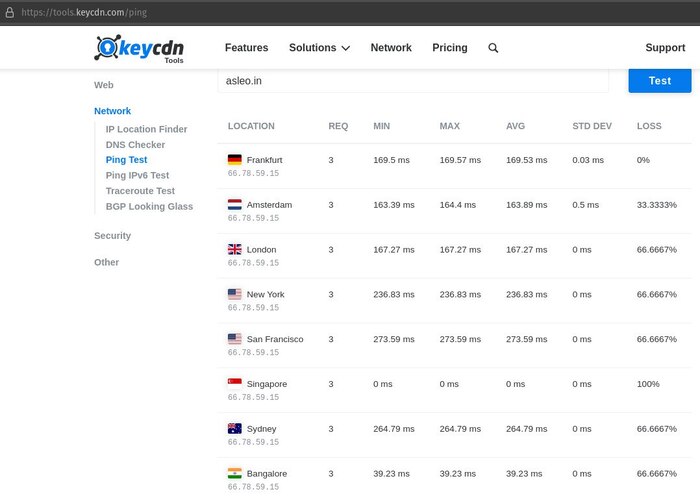Open the search magnifier icon
700x496 pixels.
point(493,48)
